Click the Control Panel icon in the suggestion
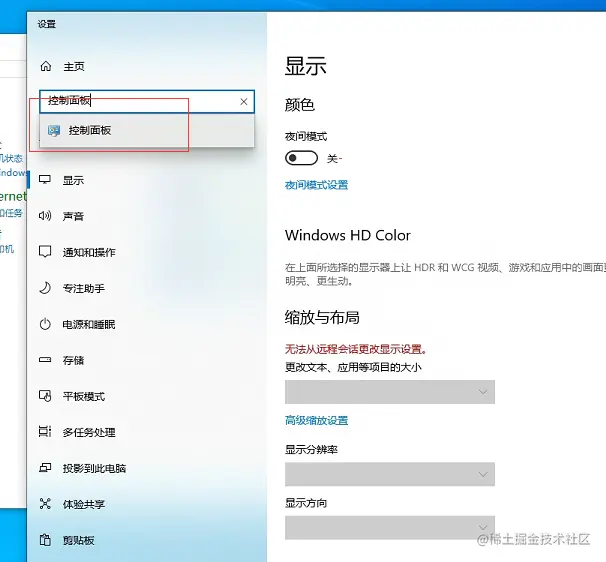 (54, 131)
